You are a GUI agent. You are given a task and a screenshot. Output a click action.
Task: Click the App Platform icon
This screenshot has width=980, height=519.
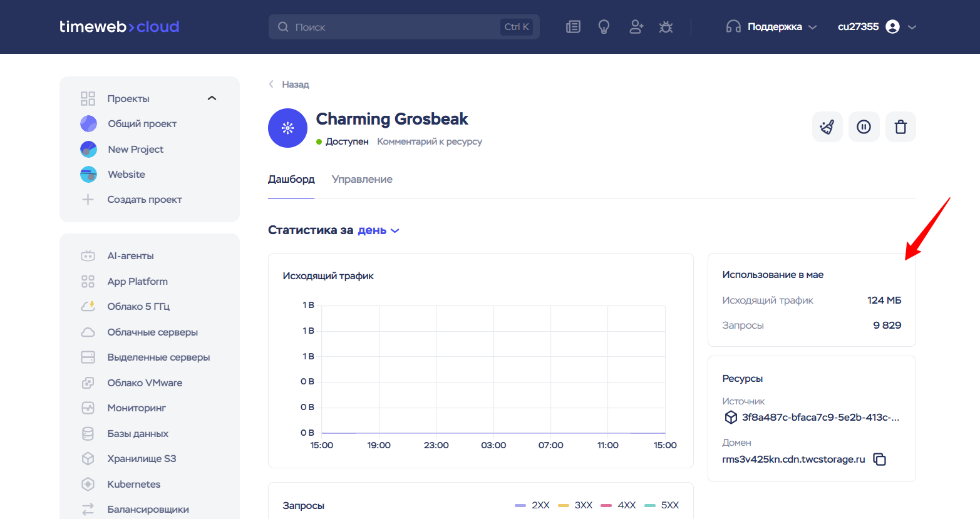(88, 282)
